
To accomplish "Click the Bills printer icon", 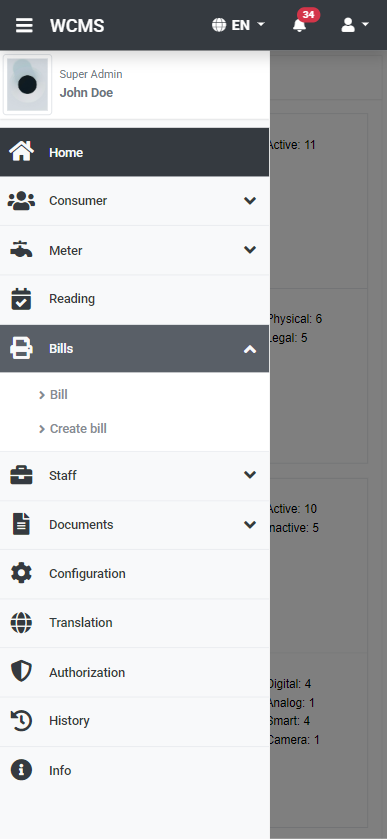I will (x=21, y=348).
